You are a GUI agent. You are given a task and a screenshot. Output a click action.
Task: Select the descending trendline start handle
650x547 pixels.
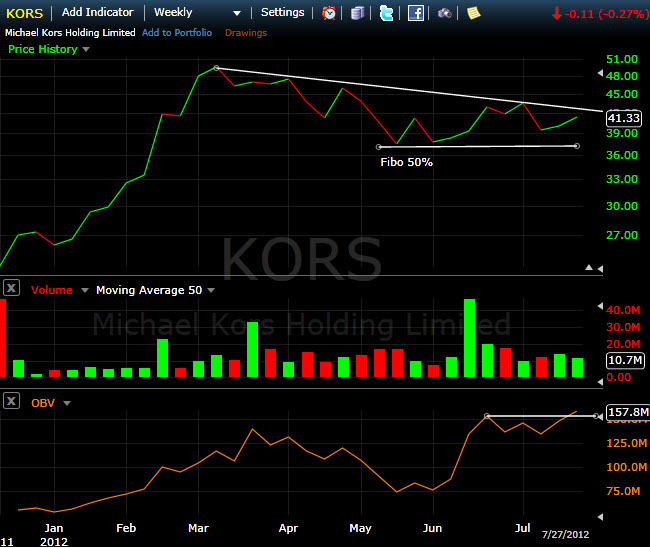click(x=216, y=68)
